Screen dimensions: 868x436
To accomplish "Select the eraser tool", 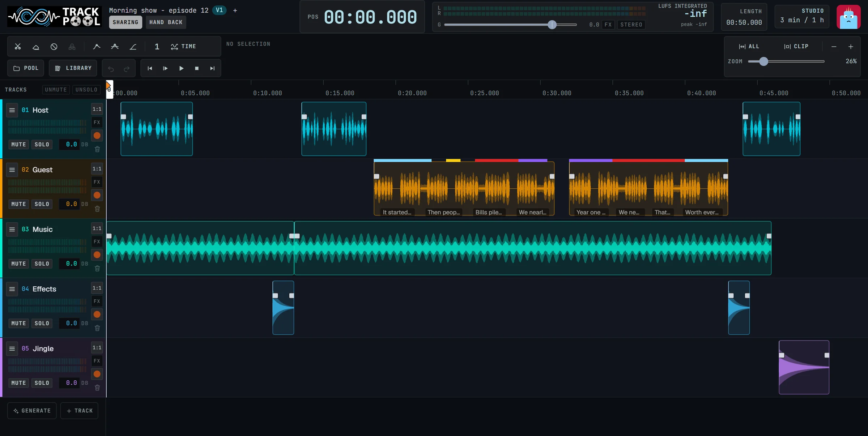I will click(x=36, y=47).
